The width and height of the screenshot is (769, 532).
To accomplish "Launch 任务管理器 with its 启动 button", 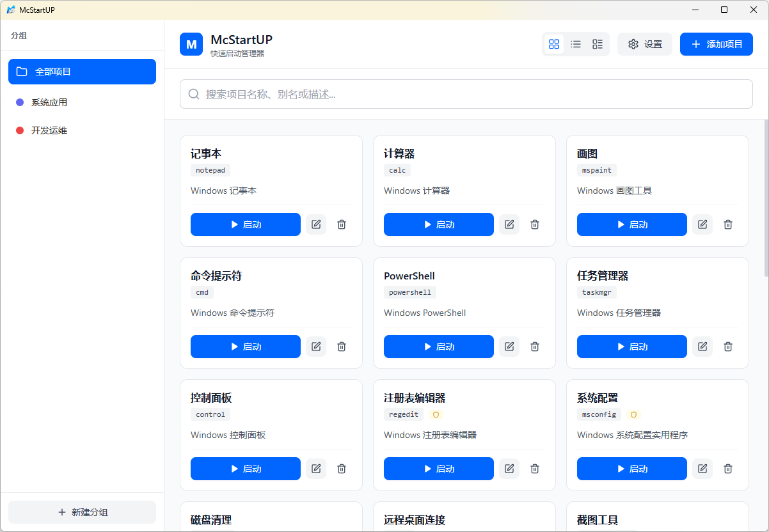I will [632, 347].
